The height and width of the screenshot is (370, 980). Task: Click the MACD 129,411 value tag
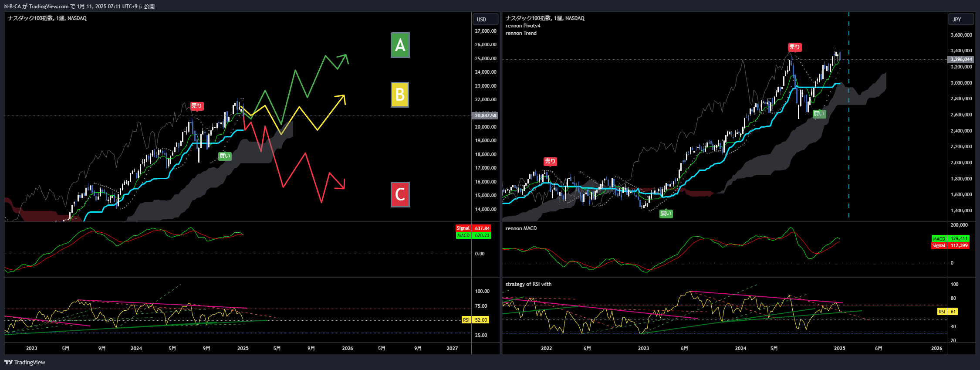[x=950, y=239]
